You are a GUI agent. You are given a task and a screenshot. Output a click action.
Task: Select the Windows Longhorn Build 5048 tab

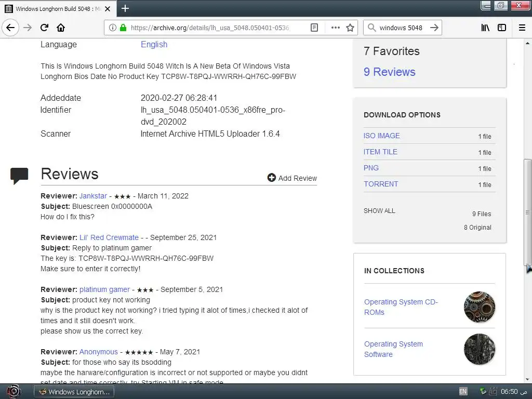(58, 8)
